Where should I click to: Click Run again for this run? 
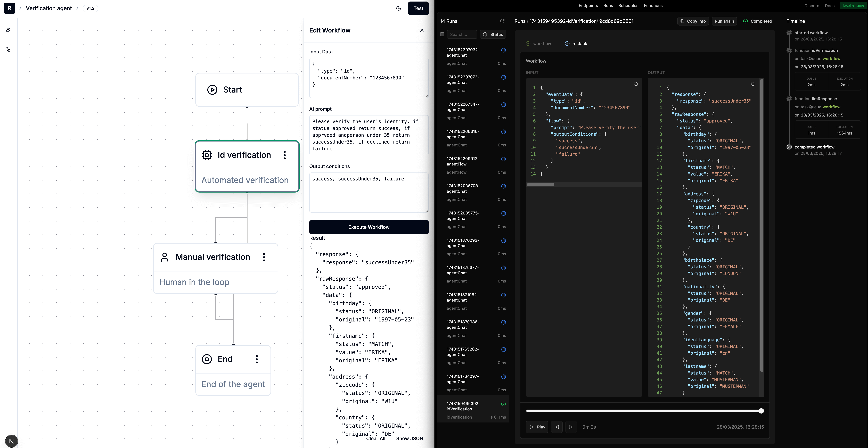[x=724, y=21]
